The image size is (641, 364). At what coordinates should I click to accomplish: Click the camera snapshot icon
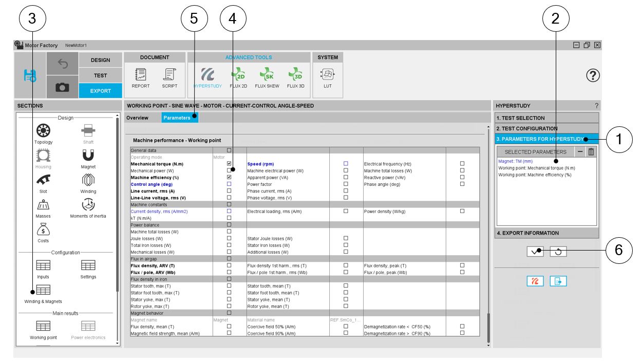coord(63,88)
